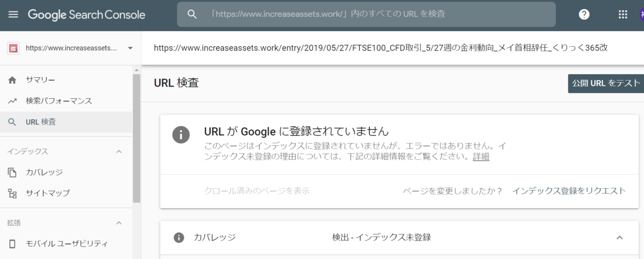Click the info icon in the カバレッジ row

click(179, 238)
